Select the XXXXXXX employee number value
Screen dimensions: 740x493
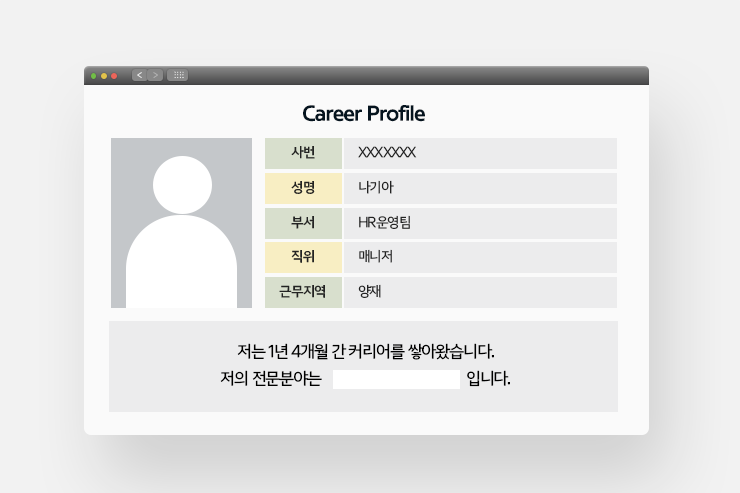tap(387, 153)
